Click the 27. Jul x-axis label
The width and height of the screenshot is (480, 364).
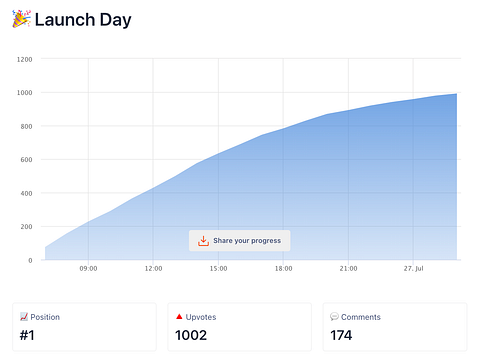click(x=413, y=268)
